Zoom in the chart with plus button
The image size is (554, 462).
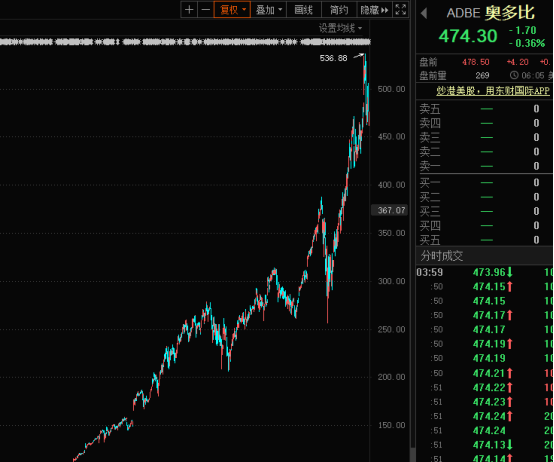coord(189,10)
